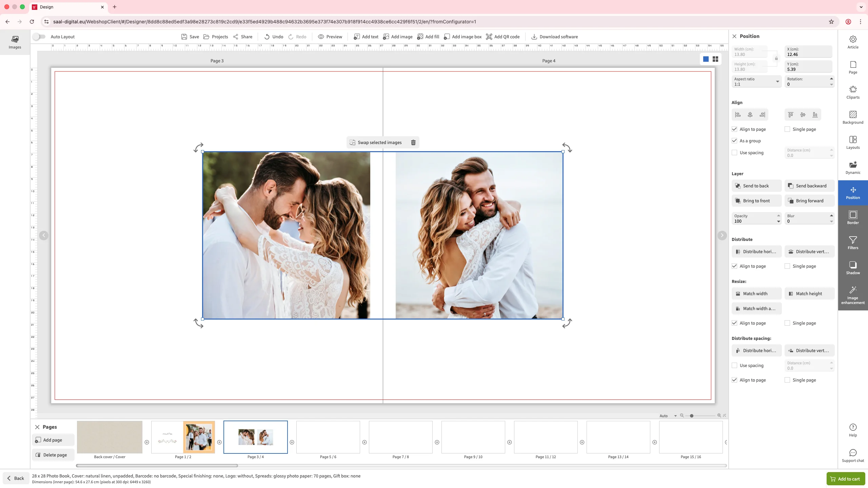Click the align left edges icon

pos(738,115)
